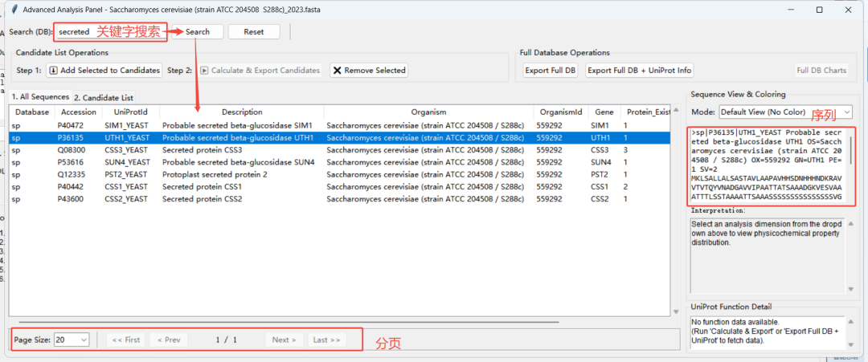This screenshot has width=868, height=362.
Task: Sort by Gene column header
Action: 604,112
